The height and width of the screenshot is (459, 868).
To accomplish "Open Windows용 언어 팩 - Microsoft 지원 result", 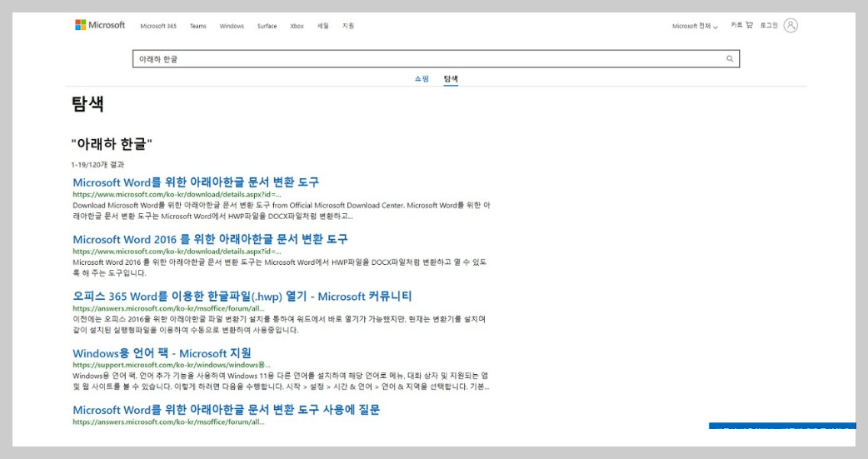I will tap(162, 352).
